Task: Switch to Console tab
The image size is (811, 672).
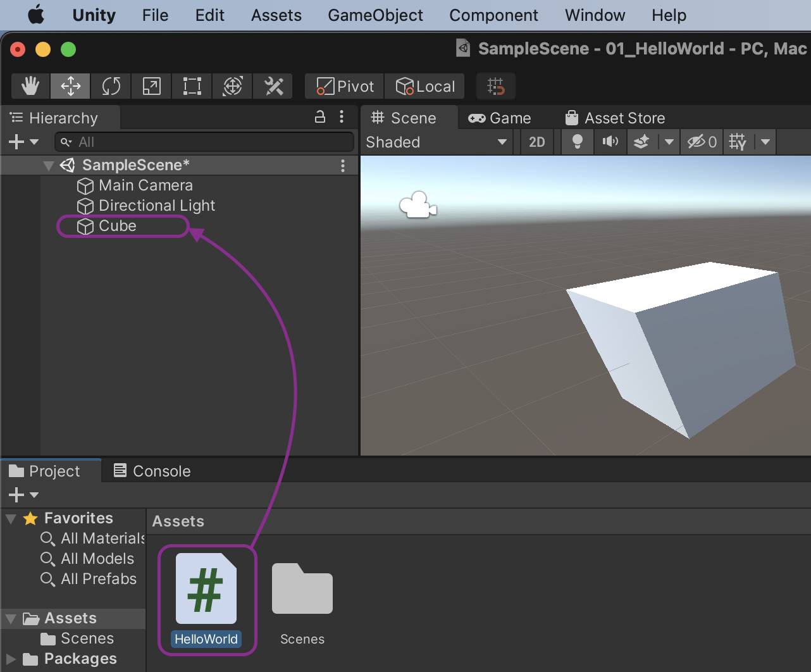Action: click(x=152, y=471)
